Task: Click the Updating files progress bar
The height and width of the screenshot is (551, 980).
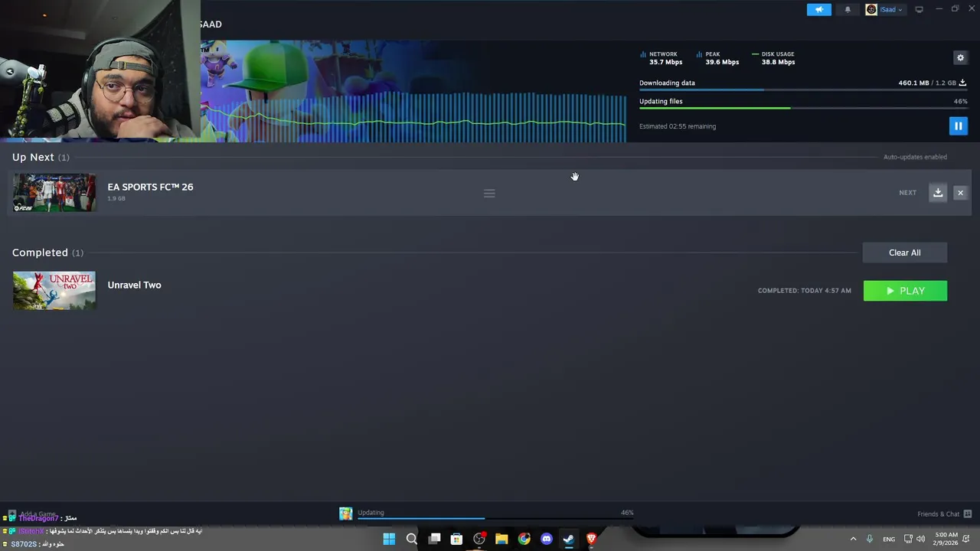Action: point(803,108)
